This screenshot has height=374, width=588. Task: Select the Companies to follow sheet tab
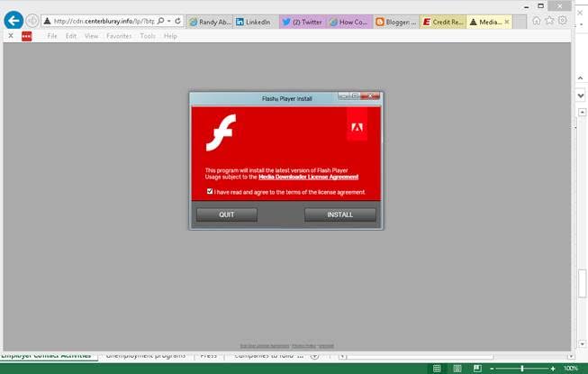coord(269,355)
